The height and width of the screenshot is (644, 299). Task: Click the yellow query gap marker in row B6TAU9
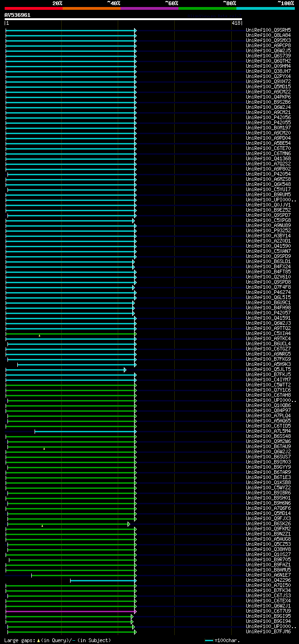click(x=44, y=448)
